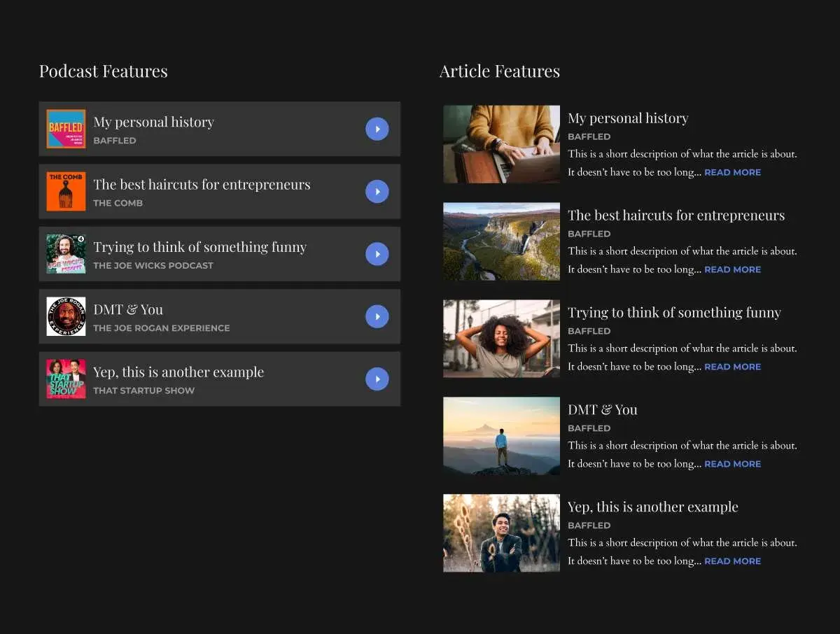Click the Baffled podcast cover art
The image size is (840, 634).
[66, 129]
